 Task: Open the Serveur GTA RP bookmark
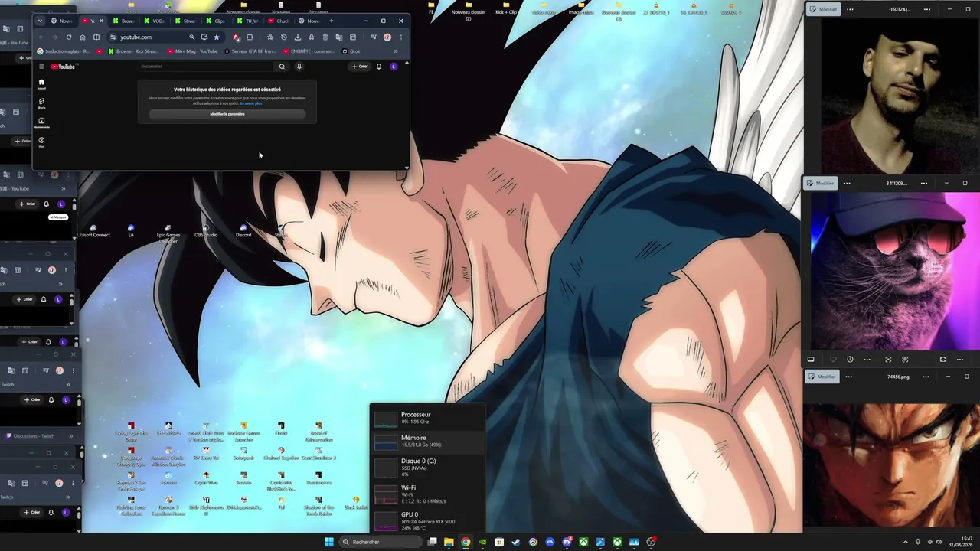click(251, 51)
